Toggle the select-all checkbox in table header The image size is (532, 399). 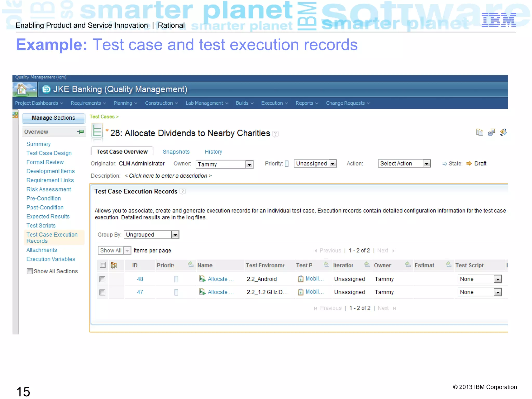(x=103, y=265)
